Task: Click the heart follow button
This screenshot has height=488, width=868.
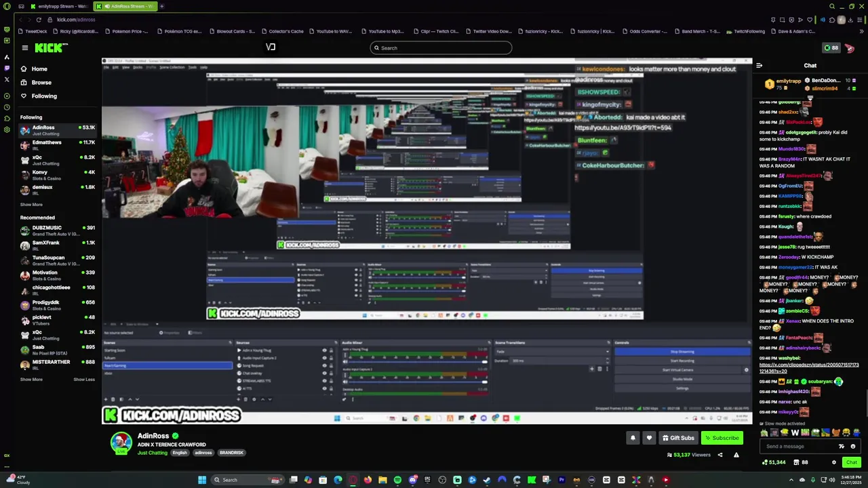Action: [649, 438]
